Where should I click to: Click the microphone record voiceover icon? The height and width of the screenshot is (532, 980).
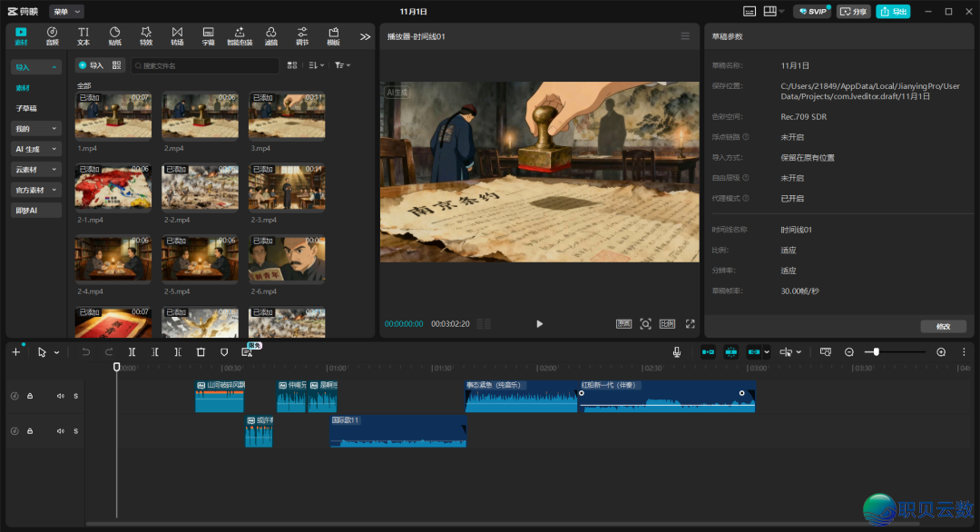tap(677, 352)
